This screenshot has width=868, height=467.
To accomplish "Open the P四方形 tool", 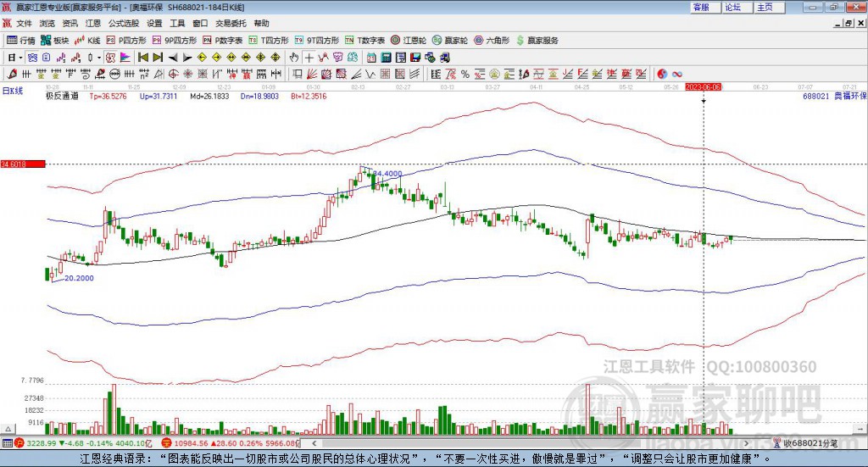I will [126, 41].
